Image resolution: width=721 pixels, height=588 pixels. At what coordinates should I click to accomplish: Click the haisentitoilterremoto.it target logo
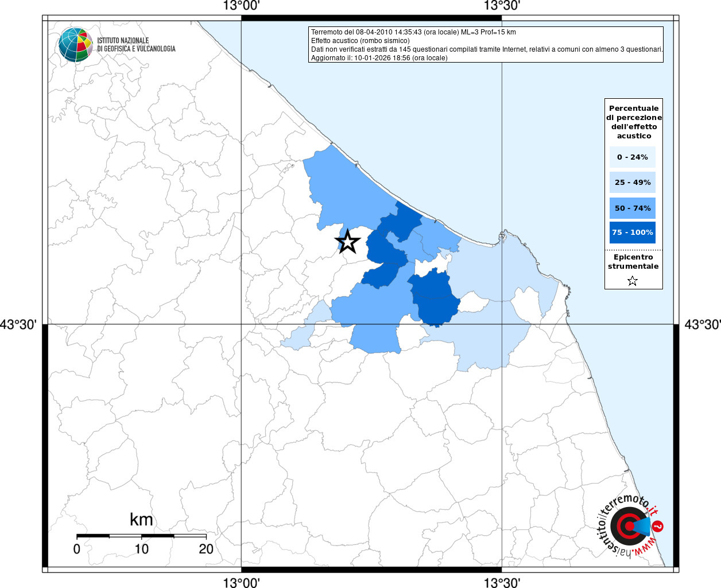(x=630, y=526)
